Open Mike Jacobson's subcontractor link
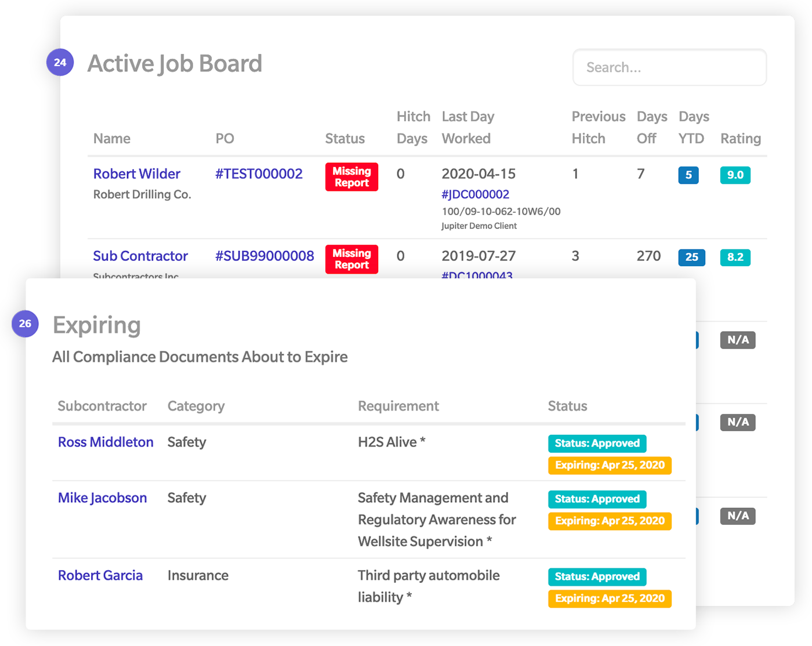 coord(102,498)
